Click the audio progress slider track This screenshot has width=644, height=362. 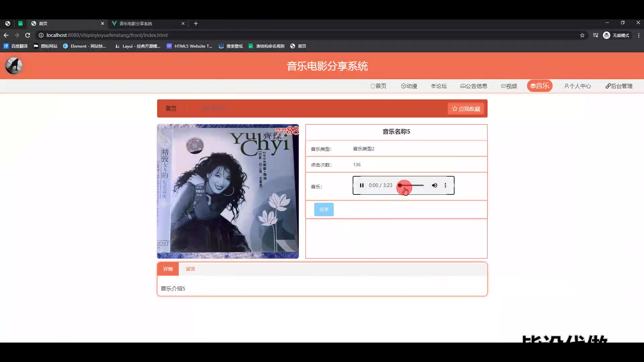point(411,185)
